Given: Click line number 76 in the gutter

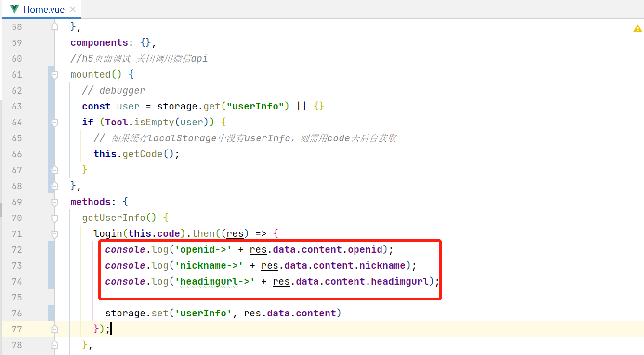Looking at the screenshot, I should click(x=17, y=313).
